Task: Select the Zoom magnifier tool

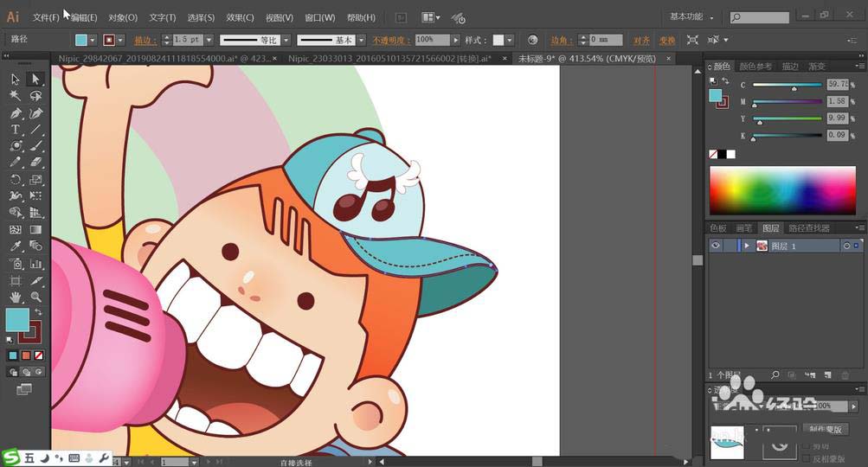Action: tap(35, 297)
